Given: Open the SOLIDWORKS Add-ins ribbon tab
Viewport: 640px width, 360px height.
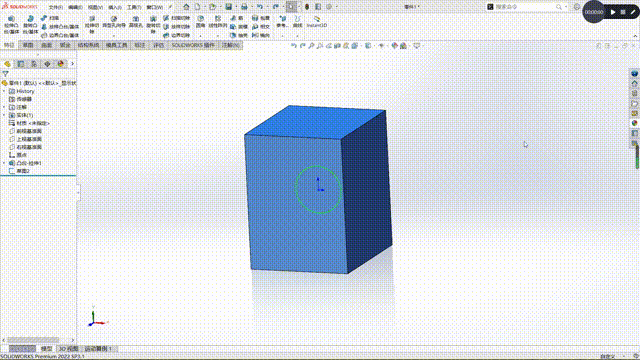Looking at the screenshot, I should pos(193,45).
